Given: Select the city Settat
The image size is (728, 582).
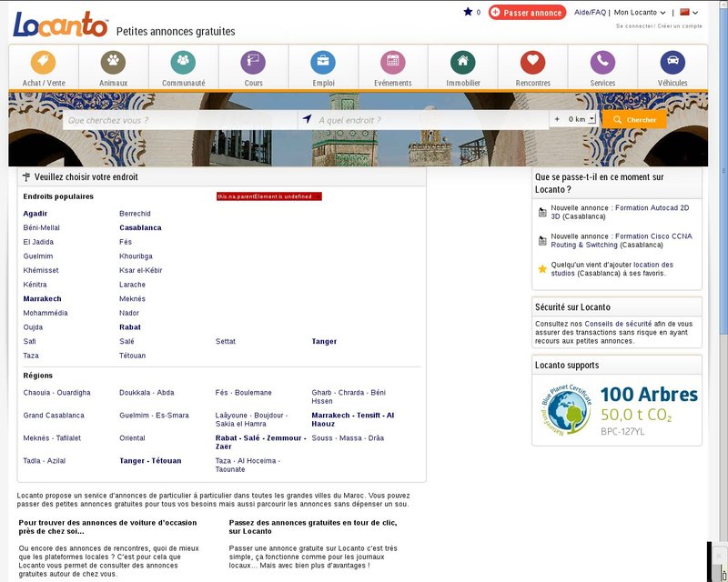Looking at the screenshot, I should [225, 342].
